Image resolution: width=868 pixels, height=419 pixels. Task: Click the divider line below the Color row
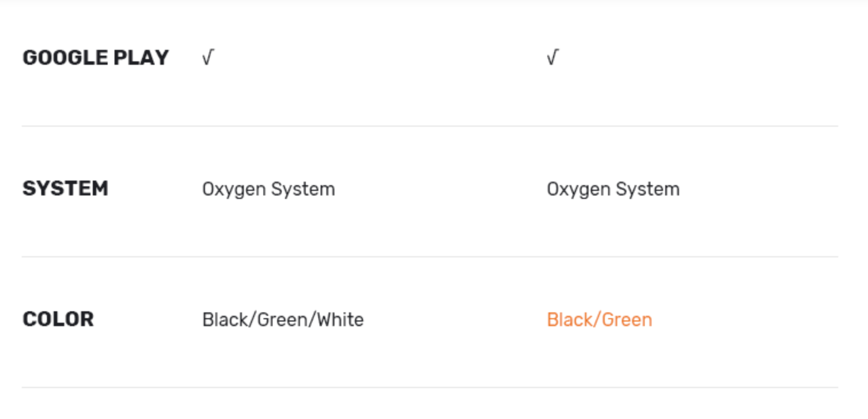429,387
